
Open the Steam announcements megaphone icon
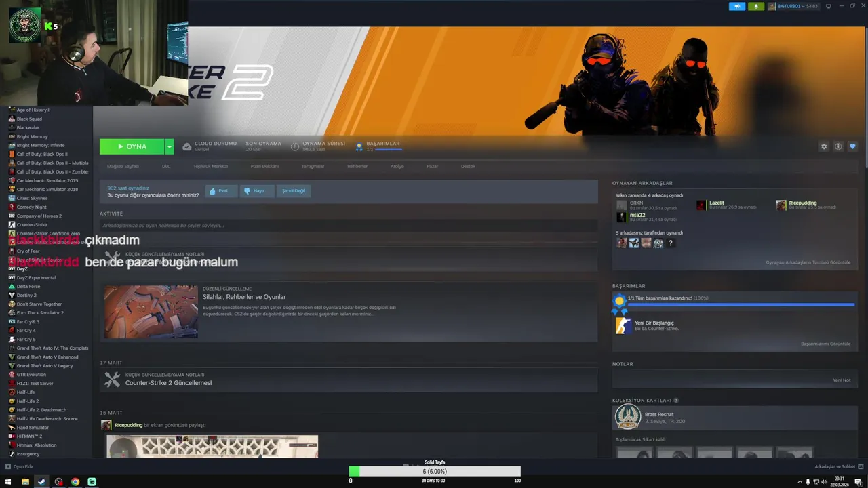737,6
